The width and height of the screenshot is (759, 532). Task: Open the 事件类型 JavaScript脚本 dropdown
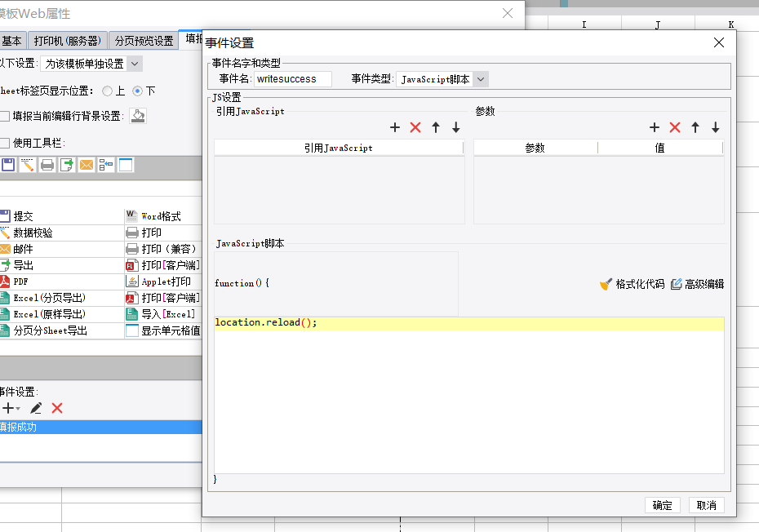(480, 79)
